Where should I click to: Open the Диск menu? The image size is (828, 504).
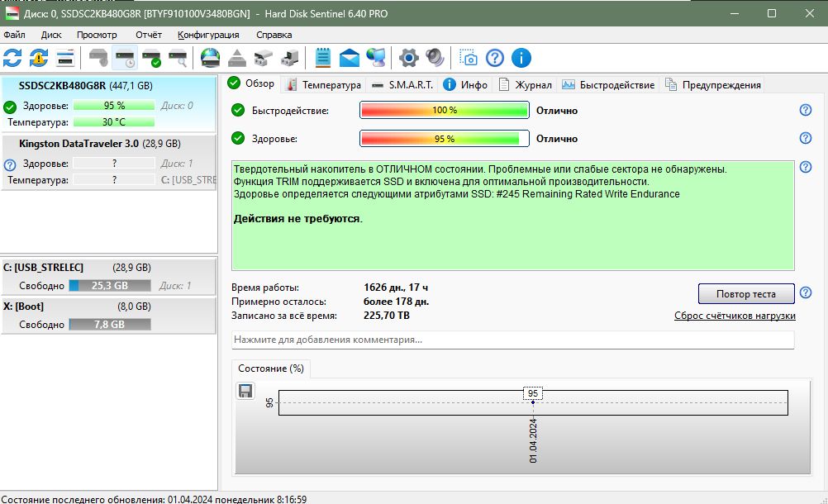[x=51, y=35]
